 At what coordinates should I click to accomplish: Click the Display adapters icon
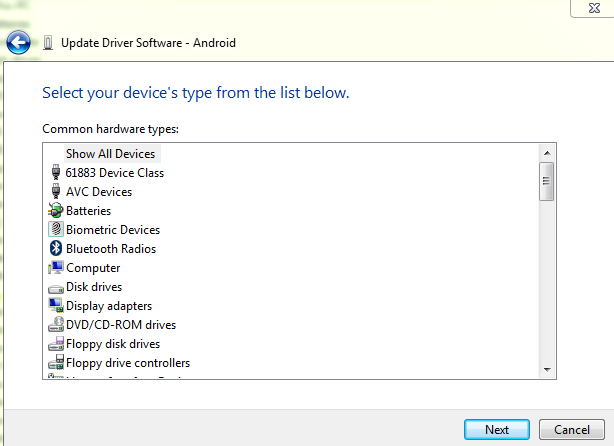pos(55,306)
